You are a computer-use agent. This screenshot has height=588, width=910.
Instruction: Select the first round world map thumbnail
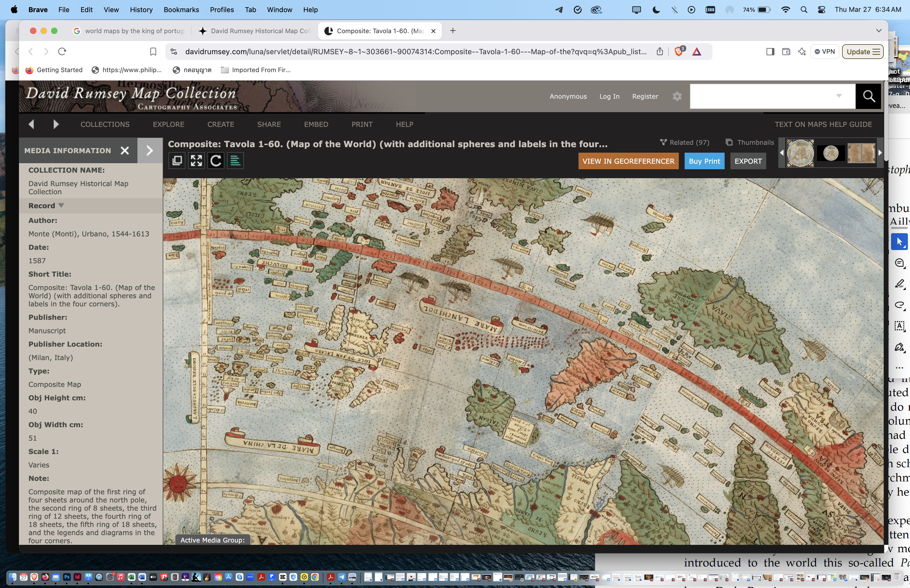click(800, 153)
